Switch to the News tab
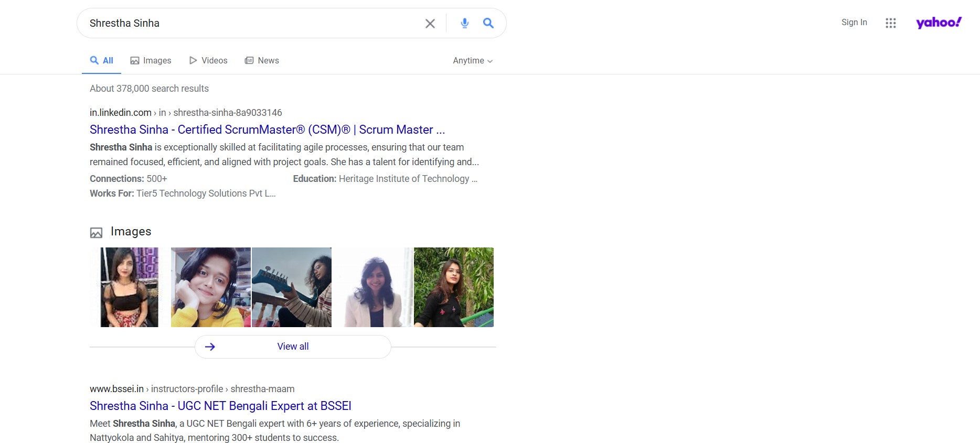Viewport: 980px width, 443px height. [x=262, y=61]
